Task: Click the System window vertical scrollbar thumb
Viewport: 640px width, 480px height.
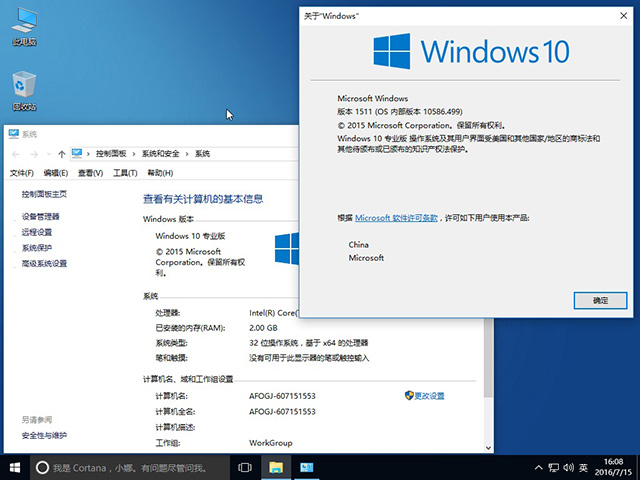Action: (488, 358)
